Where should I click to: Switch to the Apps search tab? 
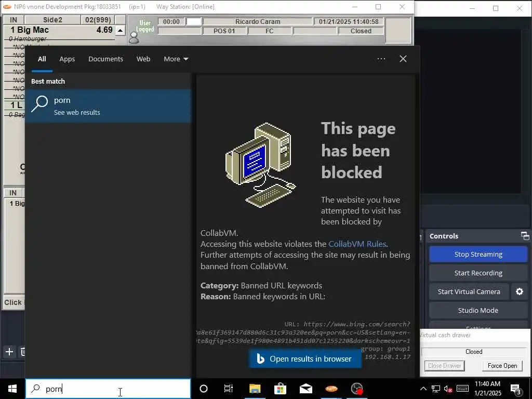coord(67,59)
